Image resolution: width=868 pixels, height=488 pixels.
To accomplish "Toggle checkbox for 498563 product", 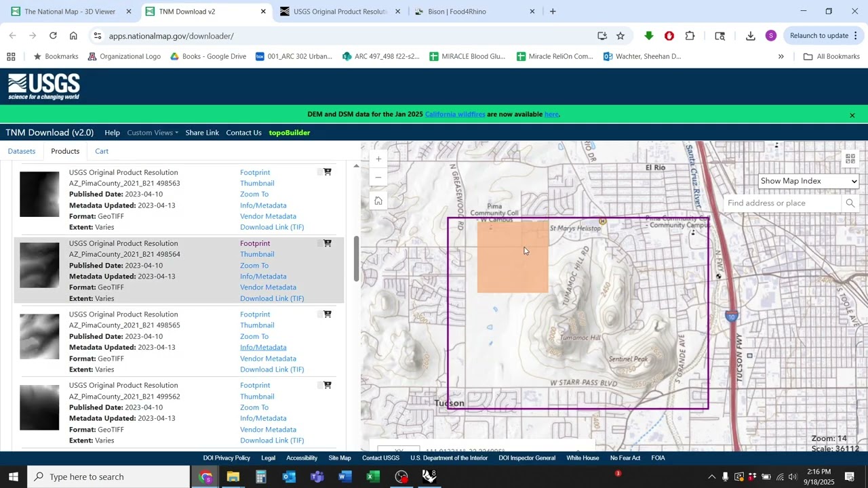I will [x=319, y=172].
